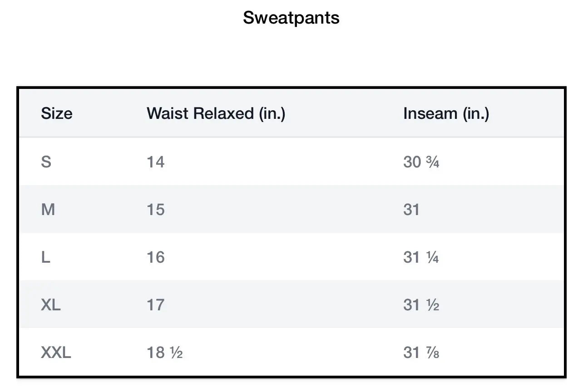Click the size M row label

pyautogui.click(x=48, y=210)
